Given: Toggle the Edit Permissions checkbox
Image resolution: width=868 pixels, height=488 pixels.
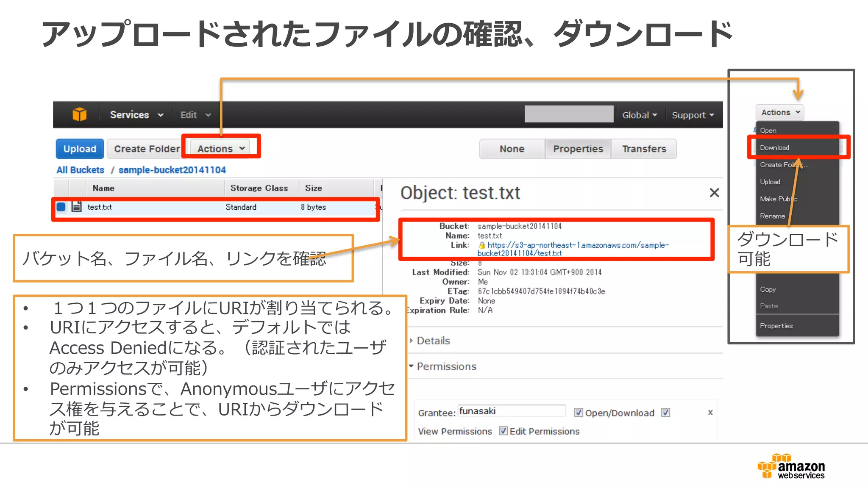Looking at the screenshot, I should 503,431.
